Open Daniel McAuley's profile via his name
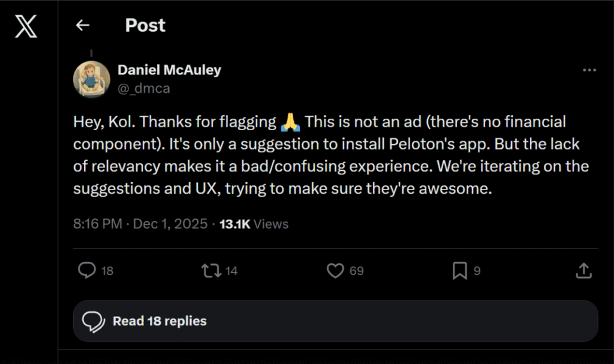This screenshot has width=614, height=364. tap(170, 70)
